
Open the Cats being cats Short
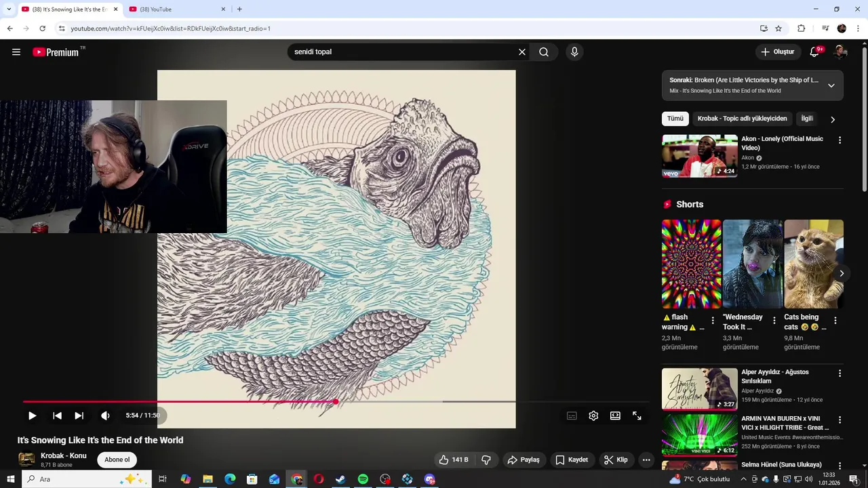click(814, 264)
